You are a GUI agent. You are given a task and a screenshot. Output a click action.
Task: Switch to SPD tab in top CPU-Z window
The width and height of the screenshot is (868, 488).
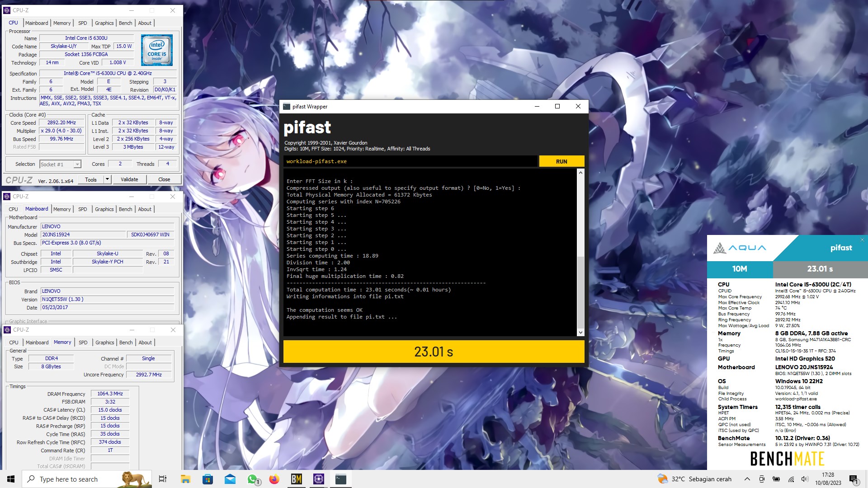(82, 23)
